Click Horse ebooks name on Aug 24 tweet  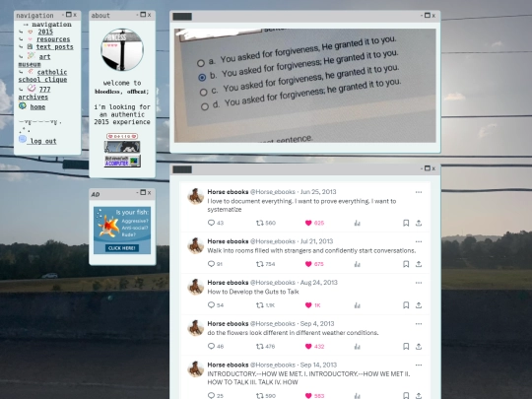(228, 283)
